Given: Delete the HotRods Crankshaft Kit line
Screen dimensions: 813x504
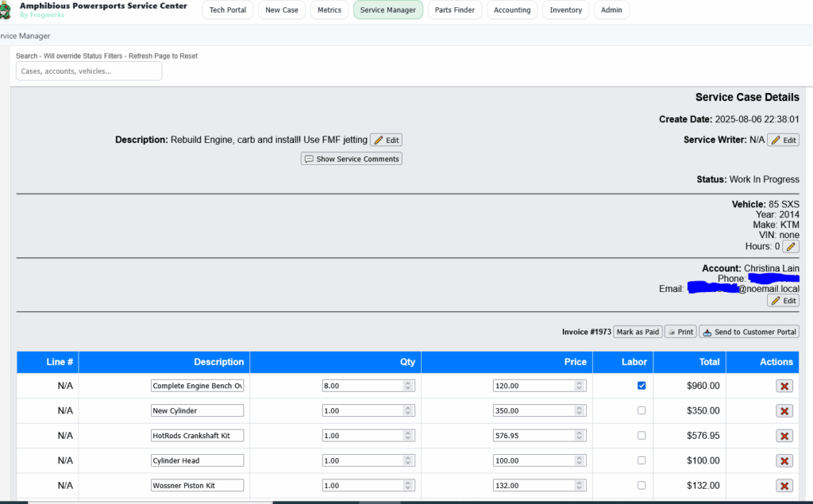Looking at the screenshot, I should (784, 436).
